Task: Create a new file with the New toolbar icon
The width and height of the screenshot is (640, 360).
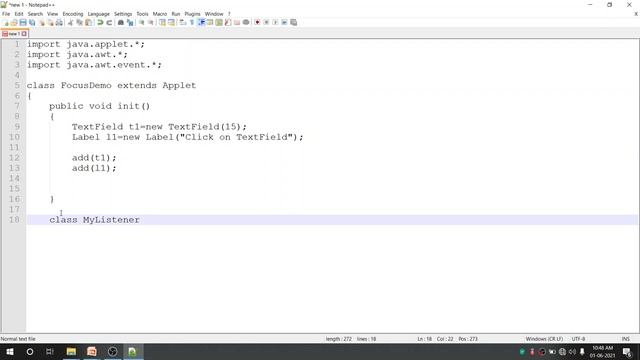Action: [x=5, y=22]
